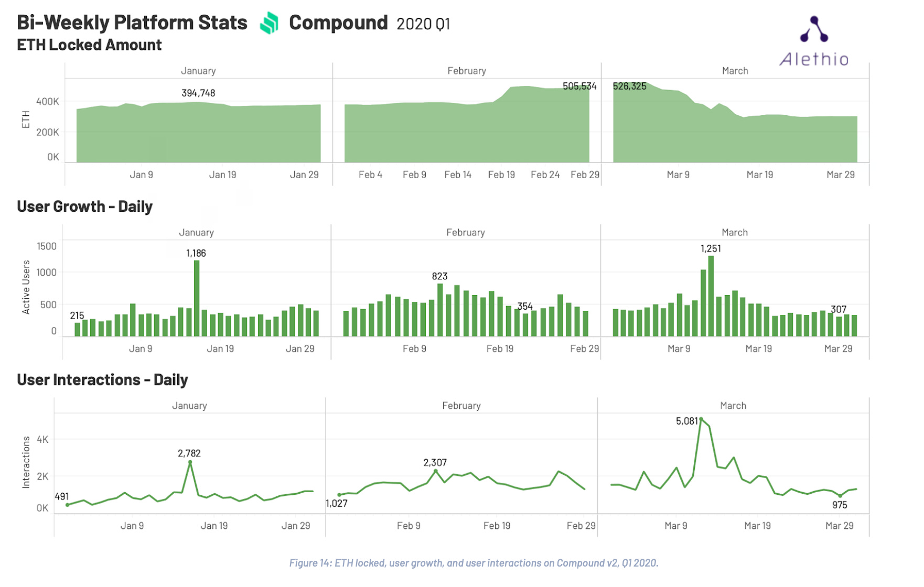Click the 2,782 peak point in January interactions
This screenshot has height=587, width=924.
pos(190,462)
